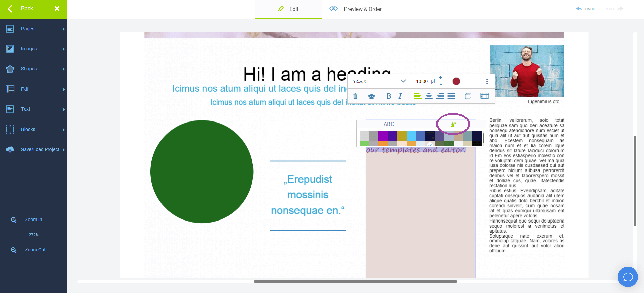This screenshot has height=293, width=644.
Task: Click the Zoom Out magnifier icon
Action: (14, 250)
